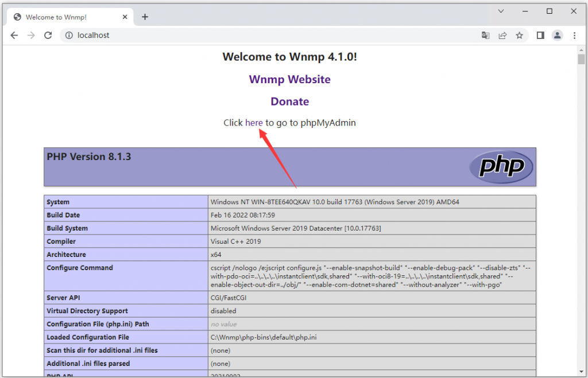Click 'here' to go to phpMyAdmin

pyautogui.click(x=254, y=122)
